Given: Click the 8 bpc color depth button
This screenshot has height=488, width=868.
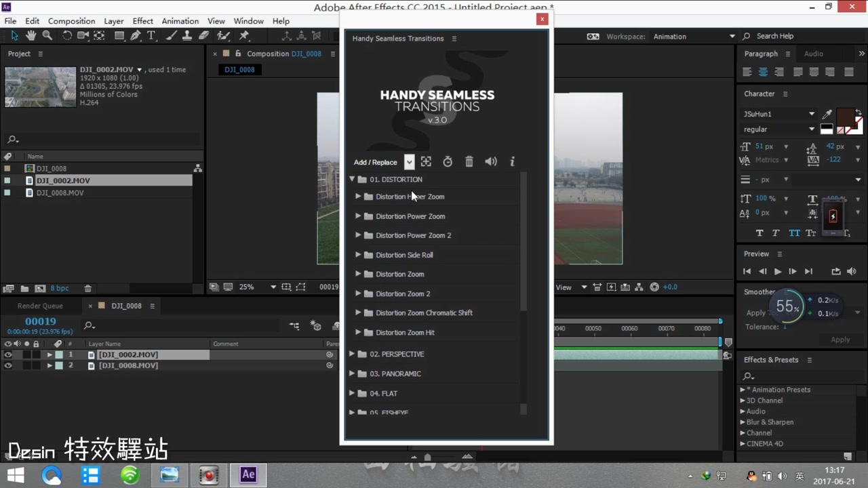Looking at the screenshot, I should pos(60,288).
